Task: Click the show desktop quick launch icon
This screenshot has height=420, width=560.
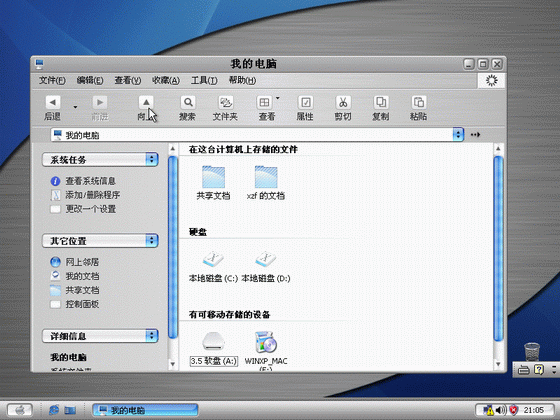Action: click(x=70, y=410)
